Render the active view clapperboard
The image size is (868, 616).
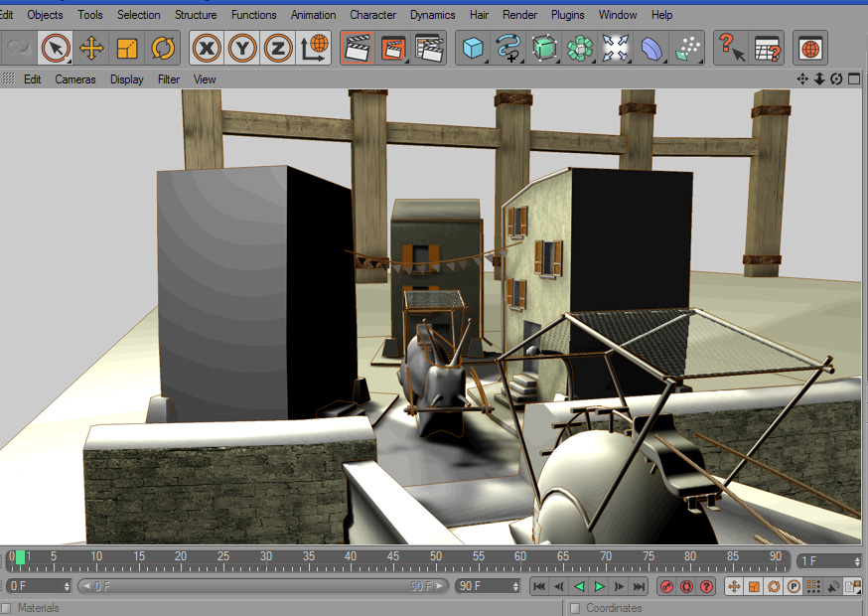pos(358,49)
